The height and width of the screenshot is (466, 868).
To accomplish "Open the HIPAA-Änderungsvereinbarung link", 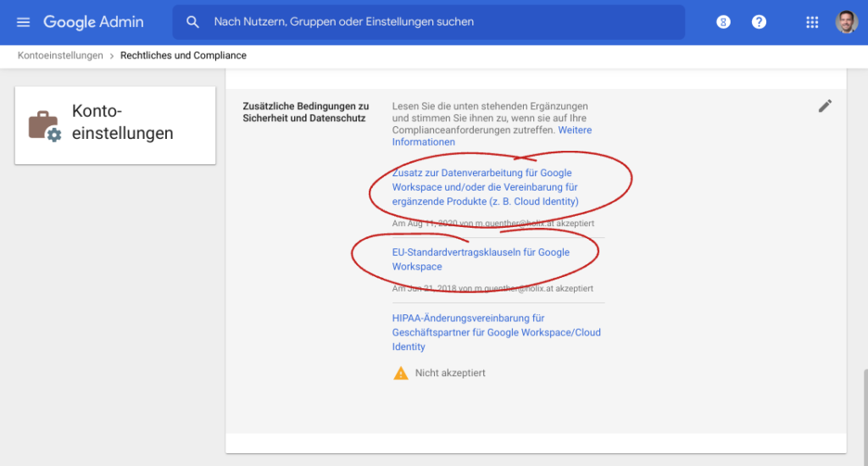I will pos(496,332).
